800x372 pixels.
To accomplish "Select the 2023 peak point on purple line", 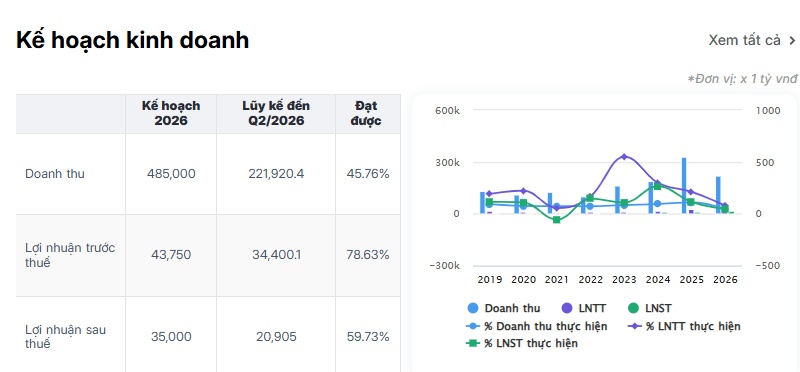I will [624, 157].
